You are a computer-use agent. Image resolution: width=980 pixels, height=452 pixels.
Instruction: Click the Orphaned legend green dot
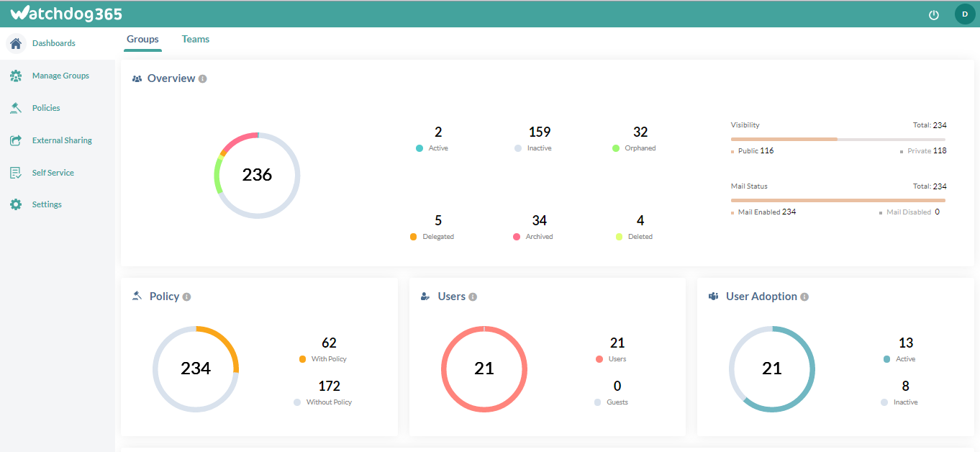616,148
